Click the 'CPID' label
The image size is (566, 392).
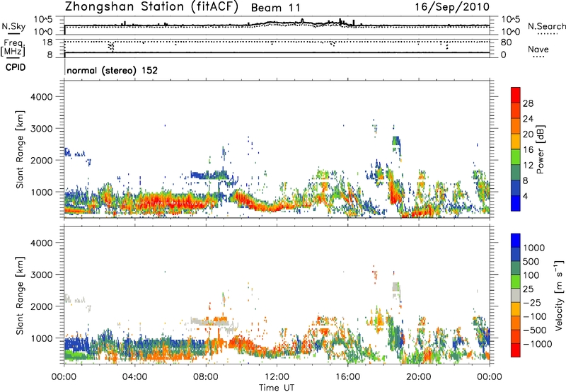click(x=16, y=67)
